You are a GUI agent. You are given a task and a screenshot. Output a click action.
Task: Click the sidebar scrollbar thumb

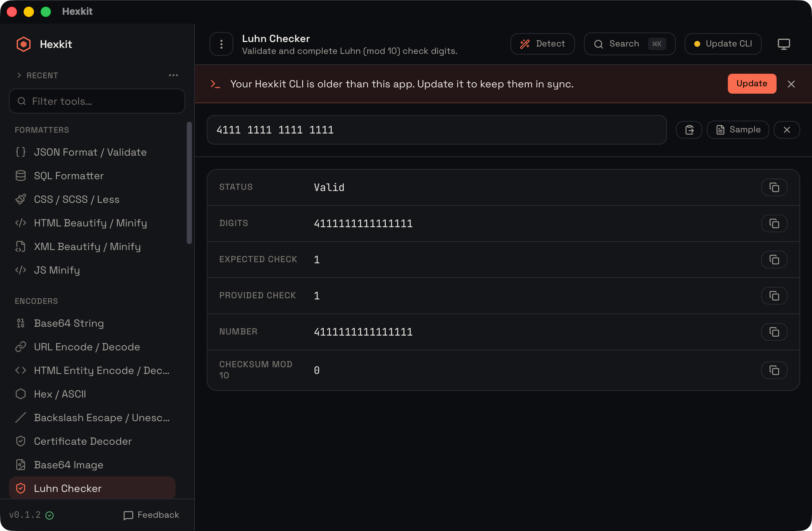[x=189, y=183]
